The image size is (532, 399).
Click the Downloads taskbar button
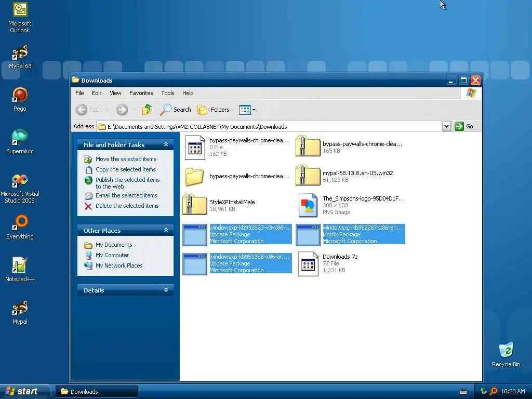[97, 392]
